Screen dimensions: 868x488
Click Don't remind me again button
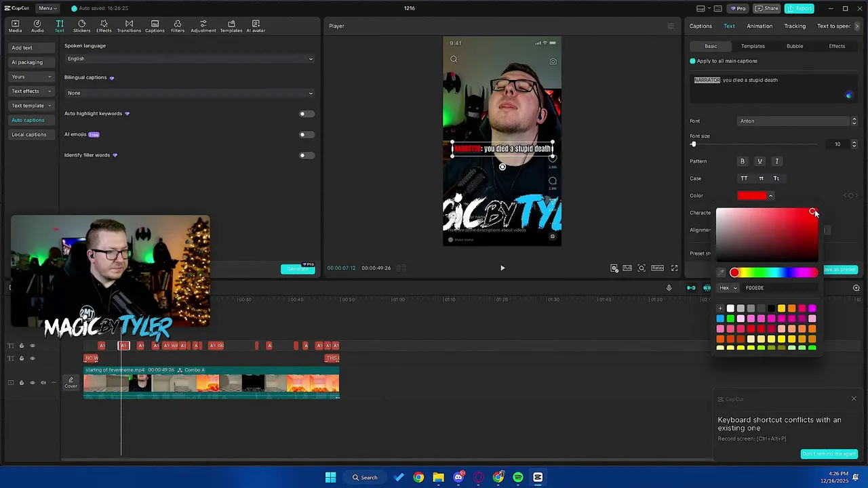(x=829, y=454)
